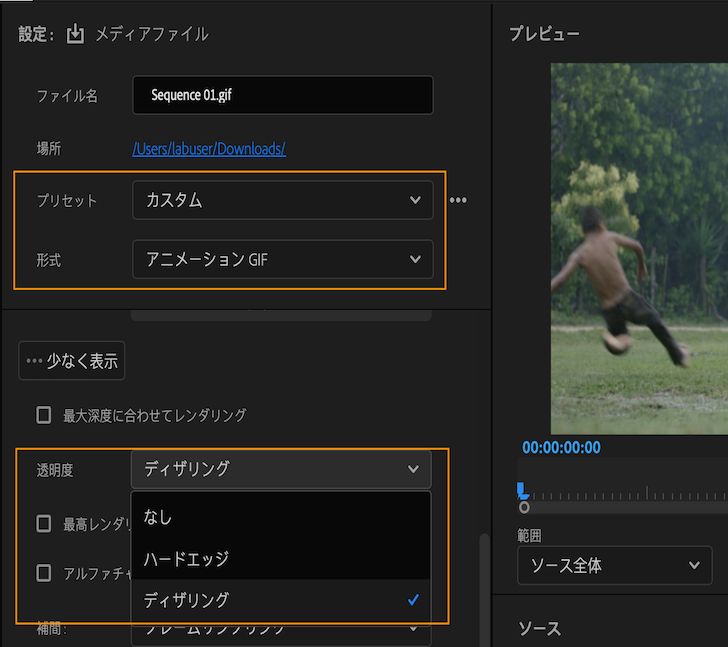Click the 00:00:00:00 timecode
Viewport: 728px width, 647px height.
click(561, 447)
